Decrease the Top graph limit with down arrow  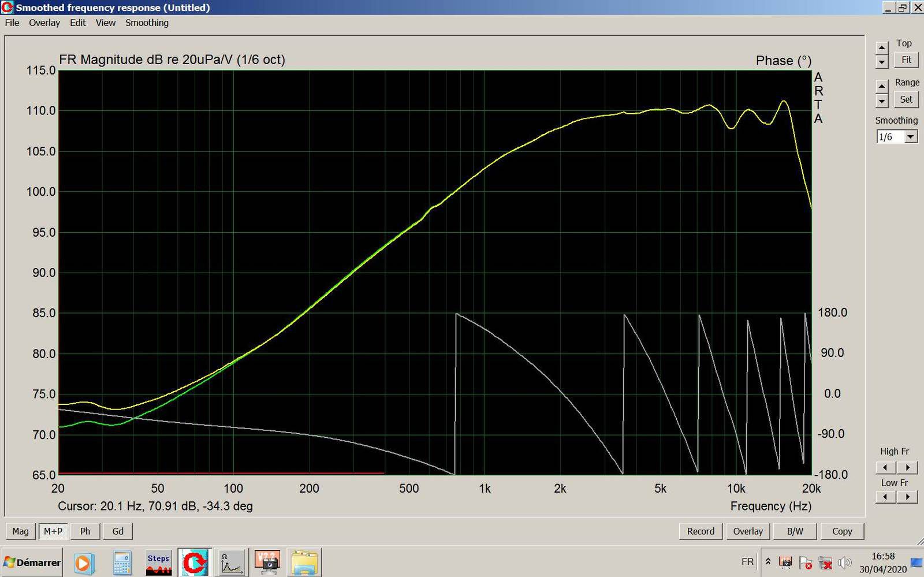[x=882, y=61]
